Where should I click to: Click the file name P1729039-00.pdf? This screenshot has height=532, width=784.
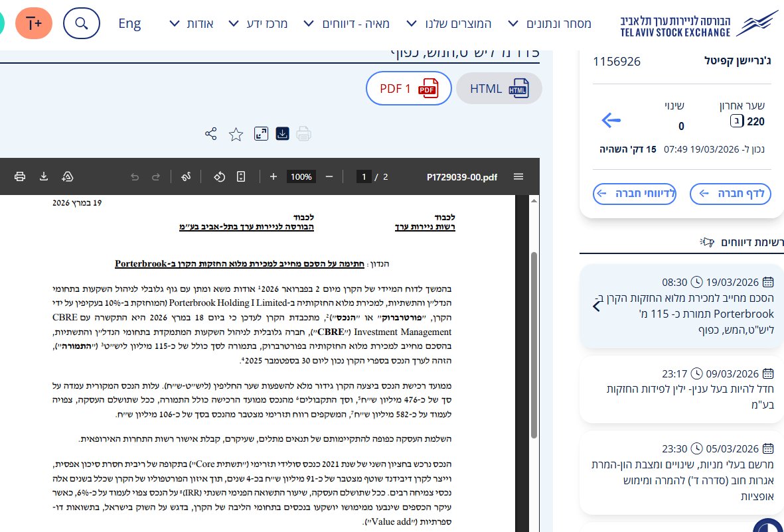462,177
